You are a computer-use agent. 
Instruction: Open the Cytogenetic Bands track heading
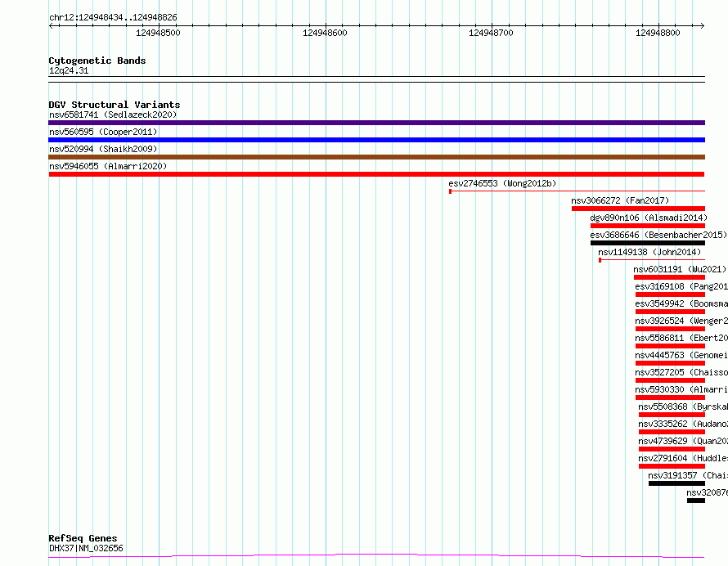[x=97, y=61]
